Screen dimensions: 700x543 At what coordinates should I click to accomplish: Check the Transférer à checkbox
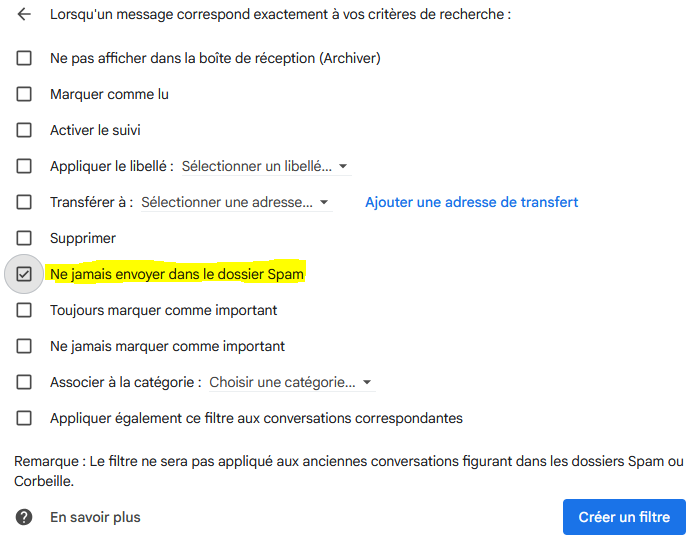coord(24,202)
